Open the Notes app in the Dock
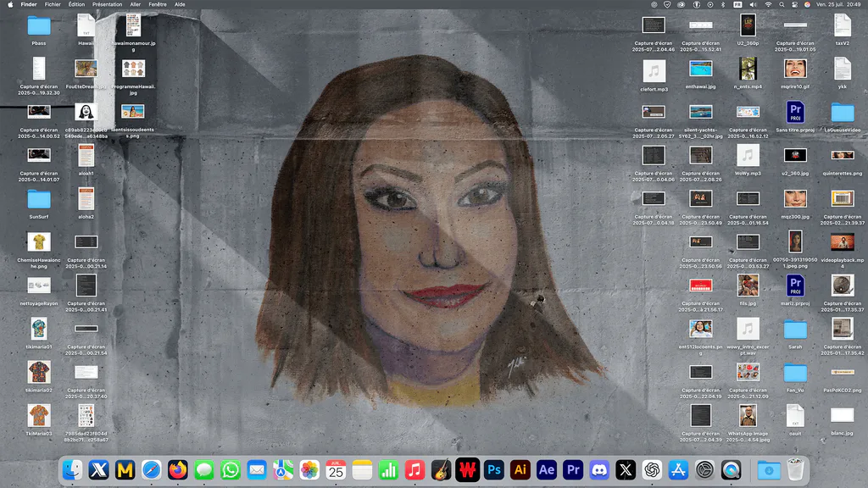 point(362,470)
